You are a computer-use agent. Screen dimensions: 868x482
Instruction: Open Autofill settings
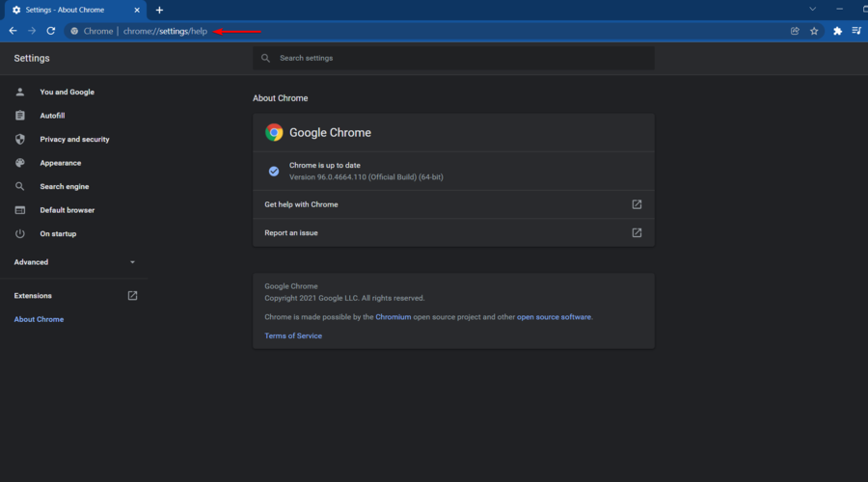52,116
